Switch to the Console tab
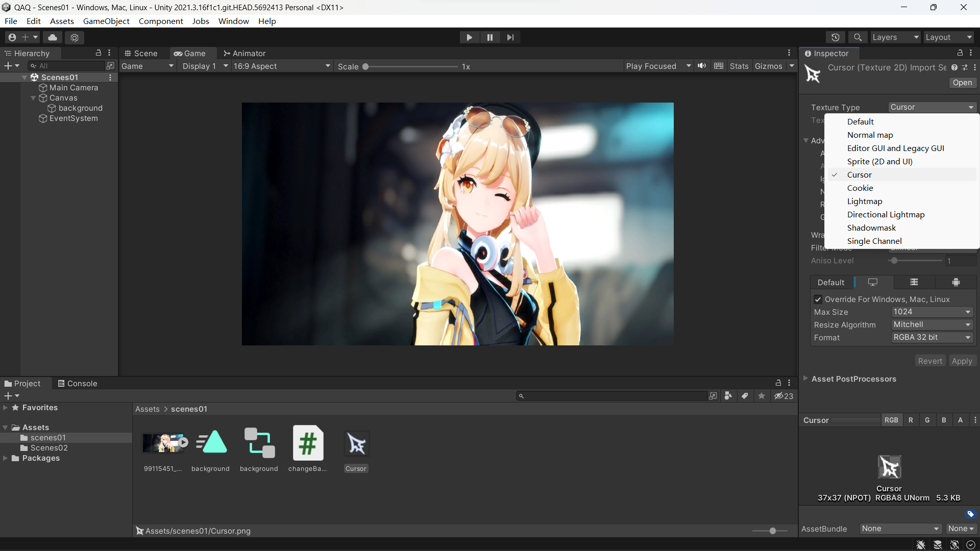The image size is (980, 551). click(x=78, y=383)
